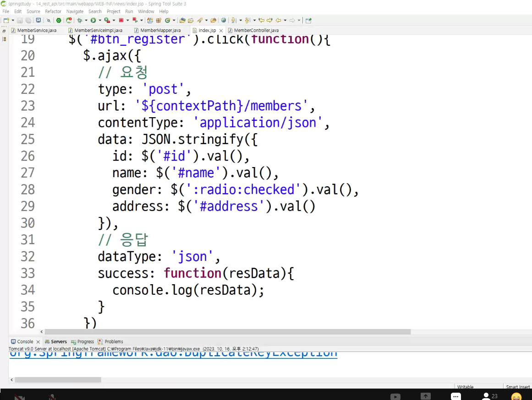Click the Open Task folder icon
The width and height of the screenshot is (532, 400).
(191, 20)
